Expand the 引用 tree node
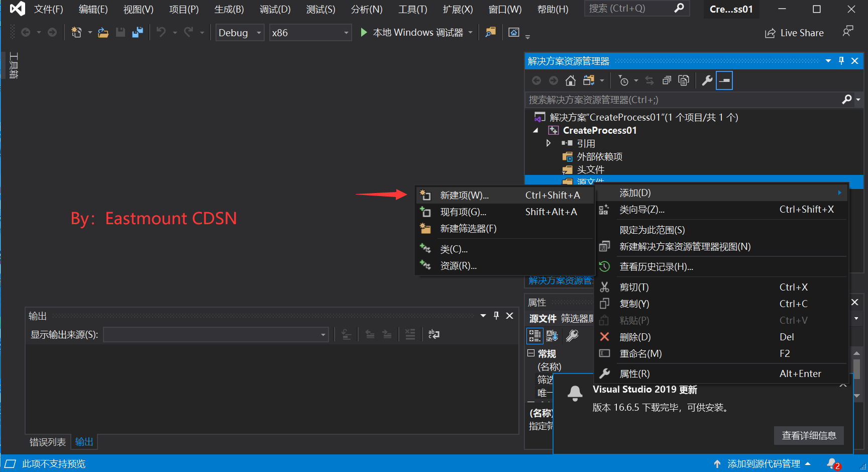Viewport: 868px width, 472px height. (x=548, y=143)
